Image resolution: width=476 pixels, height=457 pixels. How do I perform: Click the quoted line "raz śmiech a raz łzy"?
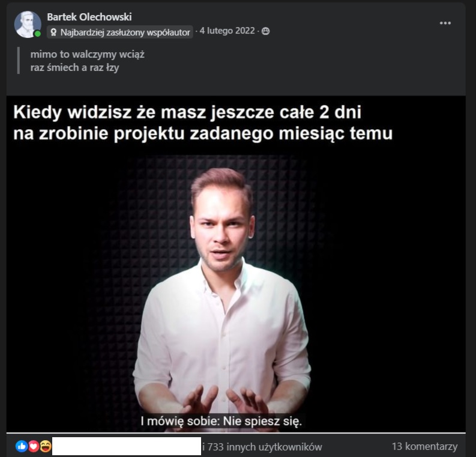74,67
